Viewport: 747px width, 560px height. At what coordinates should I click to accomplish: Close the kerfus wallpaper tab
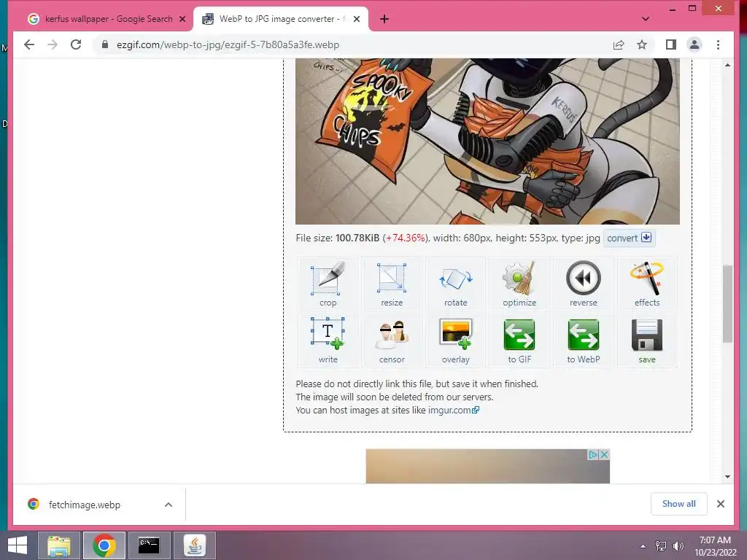[x=182, y=19]
